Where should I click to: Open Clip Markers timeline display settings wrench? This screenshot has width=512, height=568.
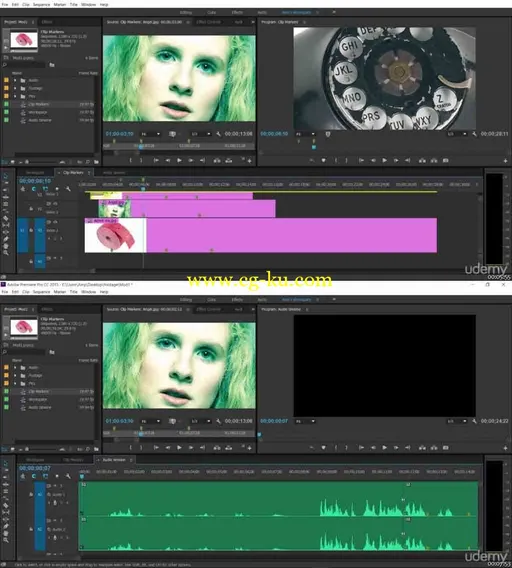68,189
